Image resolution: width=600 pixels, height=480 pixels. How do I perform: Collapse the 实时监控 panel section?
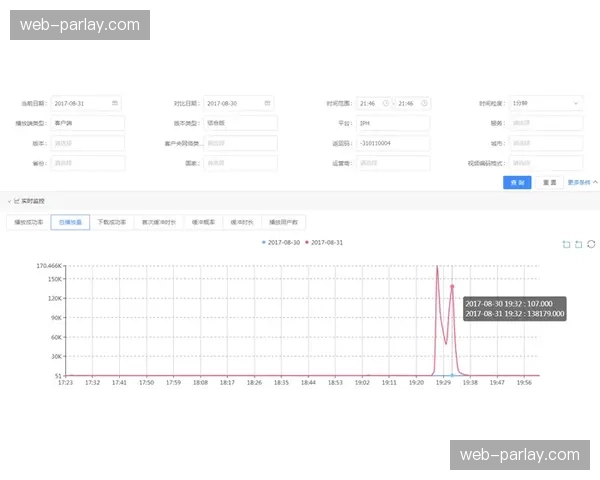pos(9,201)
